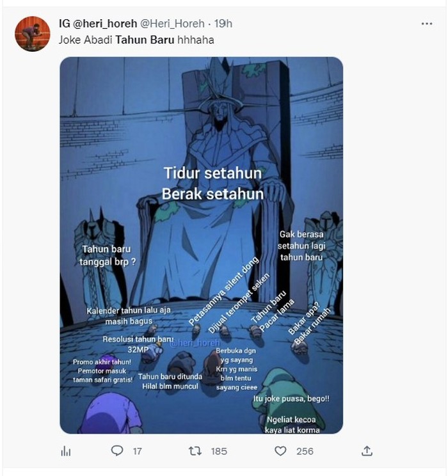Click the reply speech bubble icon

[x=116, y=451]
